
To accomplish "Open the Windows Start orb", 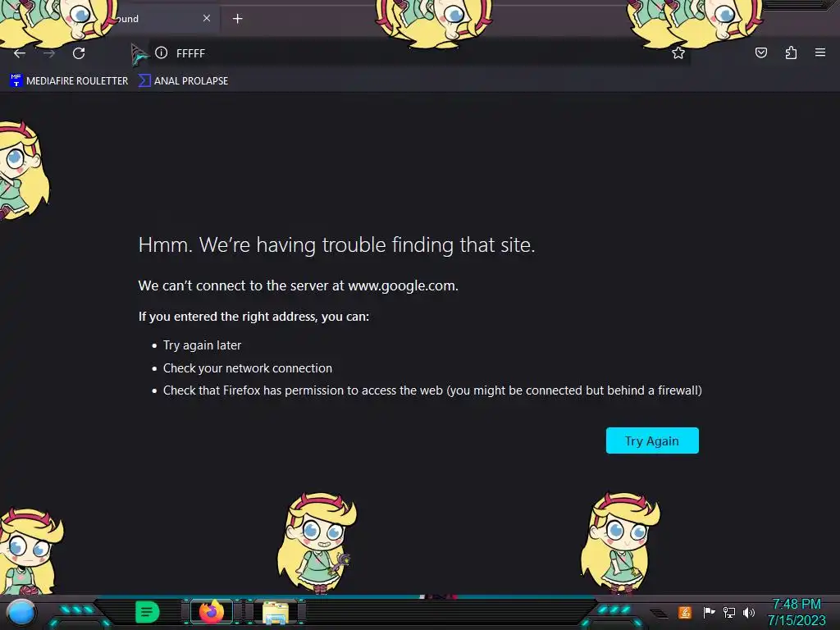I will [21, 612].
